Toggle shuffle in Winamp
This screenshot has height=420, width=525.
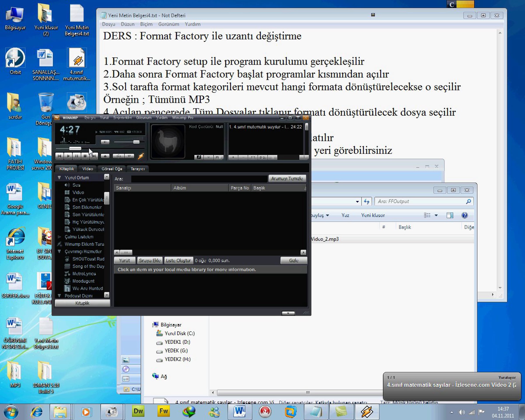(118, 156)
